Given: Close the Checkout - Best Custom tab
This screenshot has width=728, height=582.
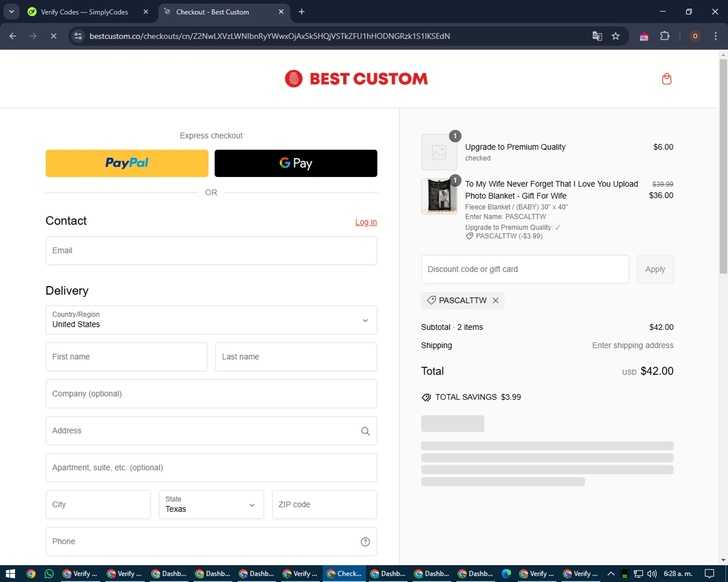Looking at the screenshot, I should [281, 12].
